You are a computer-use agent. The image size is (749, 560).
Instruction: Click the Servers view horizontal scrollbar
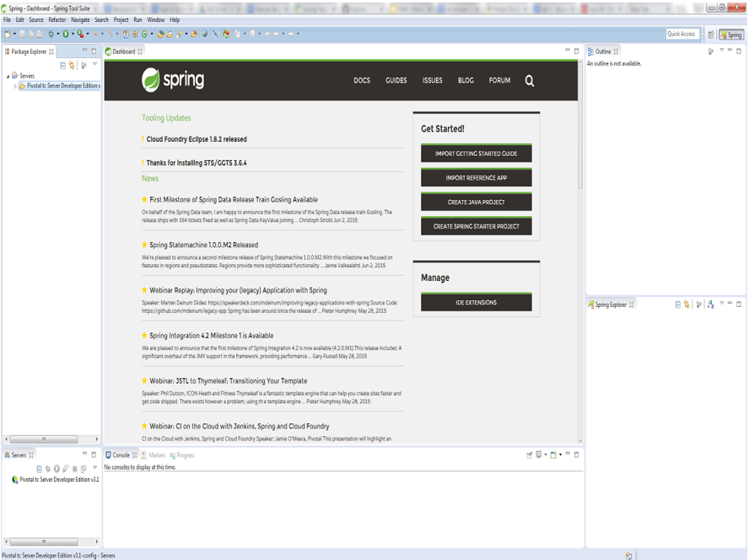[44, 541]
